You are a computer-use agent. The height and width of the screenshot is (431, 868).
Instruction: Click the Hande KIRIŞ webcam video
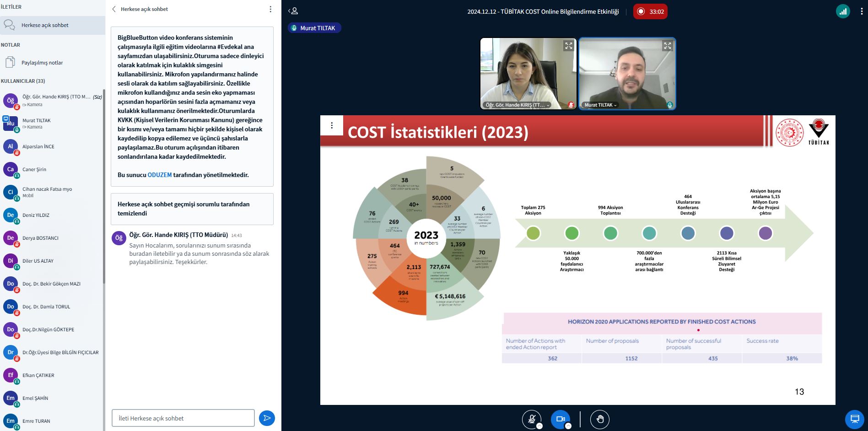[x=528, y=74]
